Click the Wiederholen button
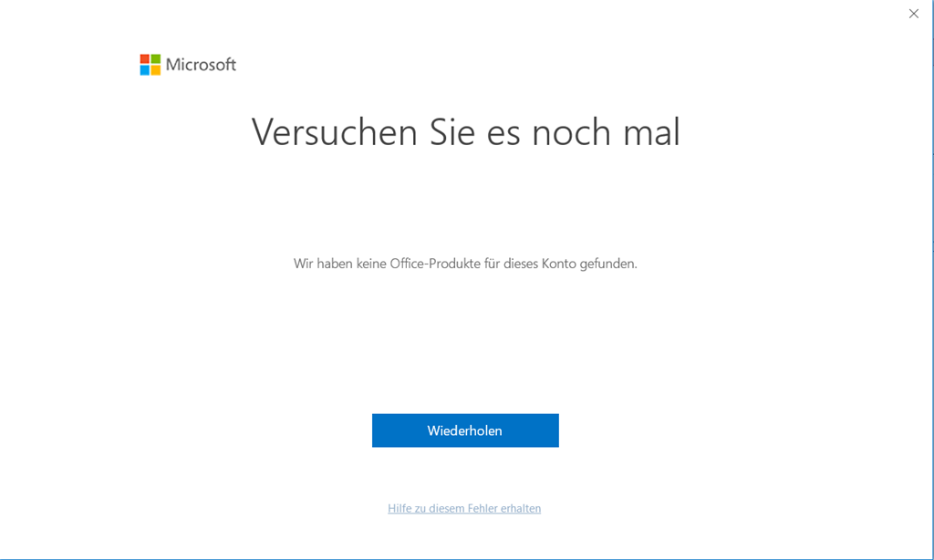Screen dimensions: 934x560 pyautogui.click(x=465, y=430)
